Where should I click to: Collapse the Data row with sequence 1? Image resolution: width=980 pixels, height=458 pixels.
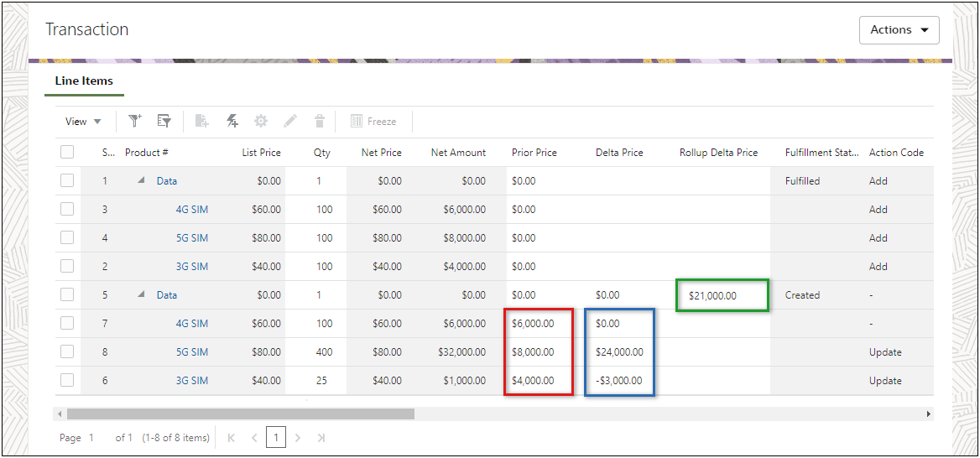point(141,180)
